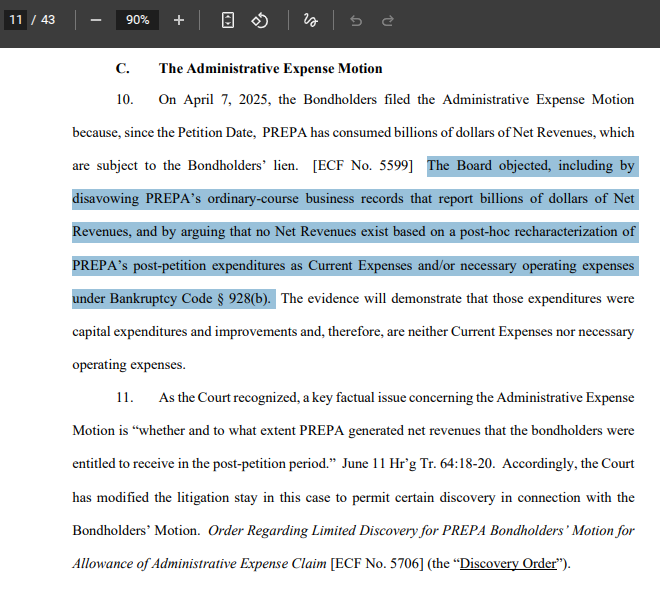Click the highlighted phrase "The Board objected"
This screenshot has height=600, width=660.
click(x=489, y=165)
